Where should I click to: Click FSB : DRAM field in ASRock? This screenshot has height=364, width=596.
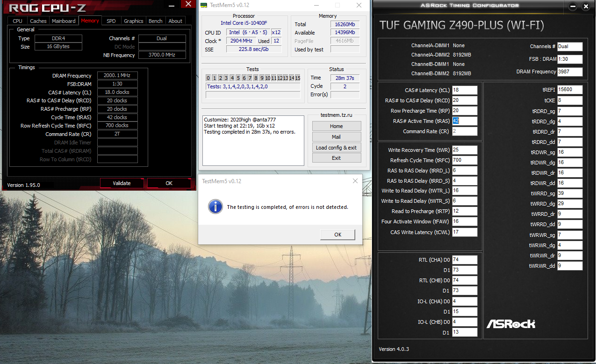[570, 59]
